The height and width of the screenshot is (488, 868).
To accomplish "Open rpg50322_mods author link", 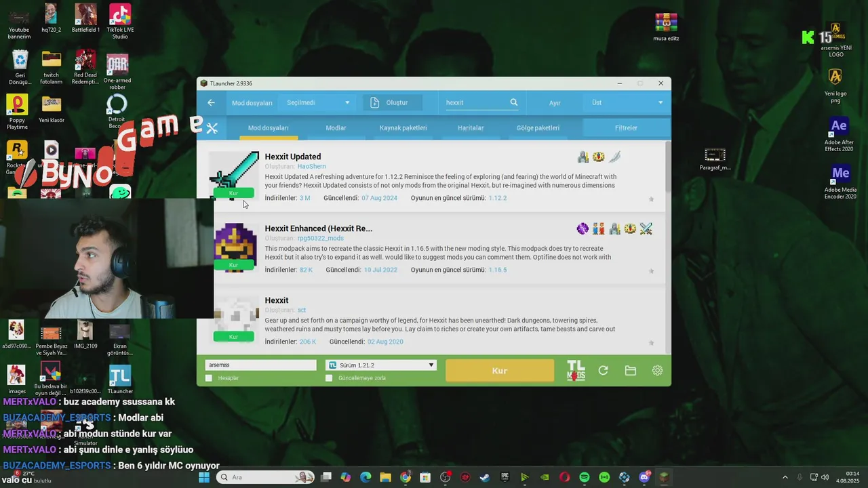I will click(x=320, y=239).
